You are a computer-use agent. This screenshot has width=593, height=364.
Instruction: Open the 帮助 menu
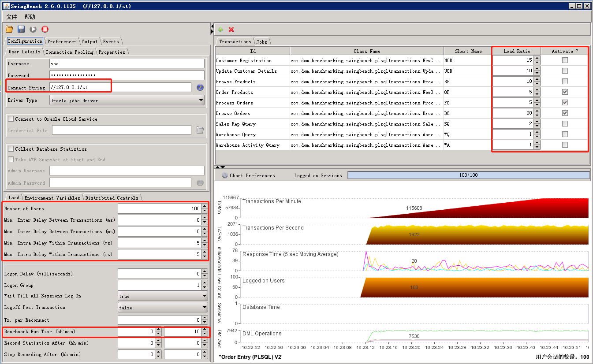click(x=29, y=17)
